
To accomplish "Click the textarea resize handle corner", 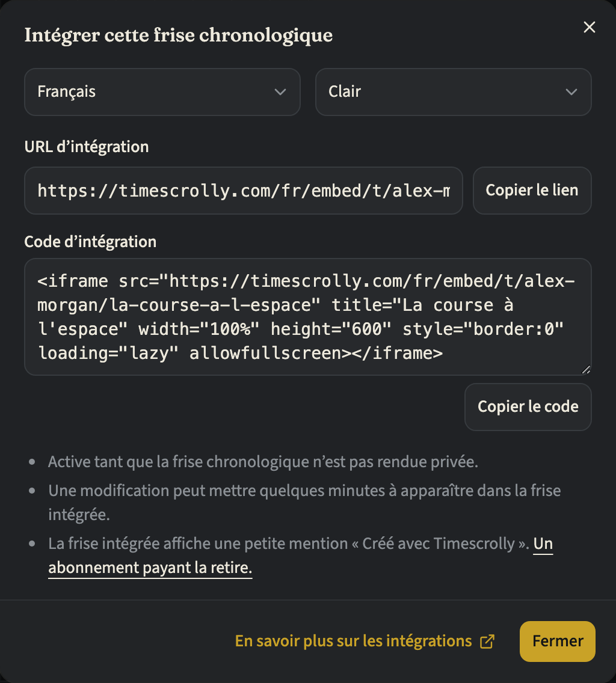I will point(586,369).
